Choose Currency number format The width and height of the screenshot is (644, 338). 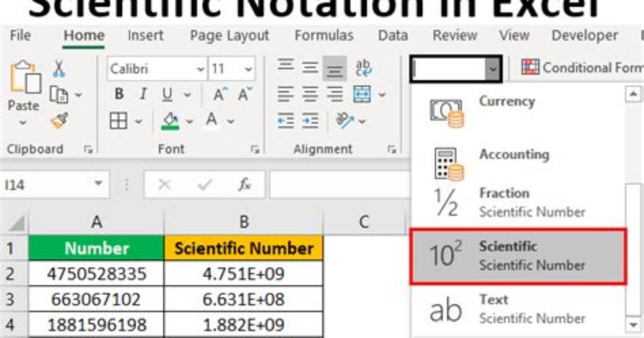pos(518,111)
